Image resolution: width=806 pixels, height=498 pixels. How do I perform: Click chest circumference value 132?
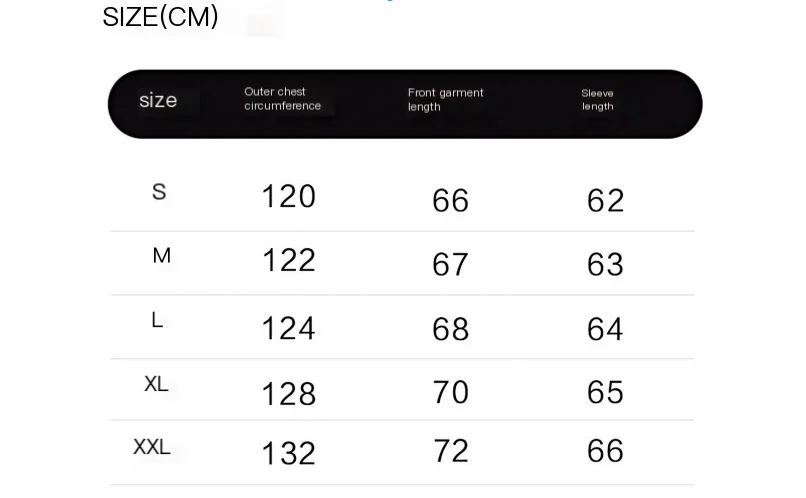[288, 453]
